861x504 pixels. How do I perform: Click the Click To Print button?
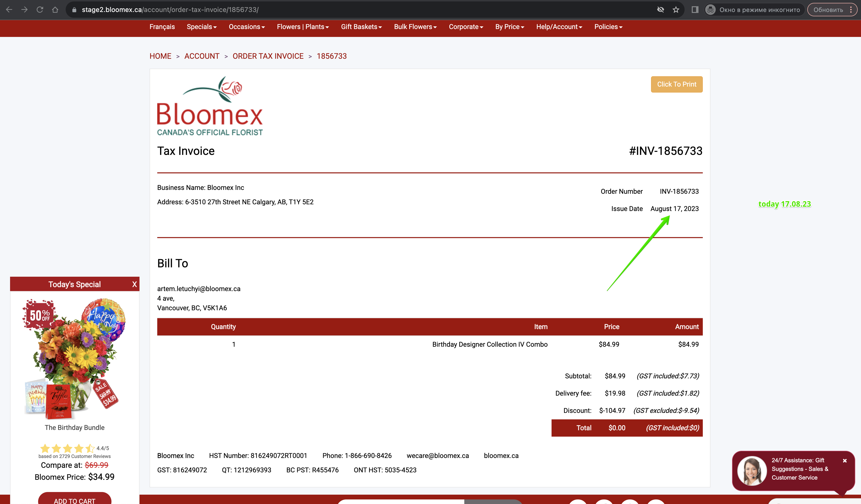coord(676,84)
